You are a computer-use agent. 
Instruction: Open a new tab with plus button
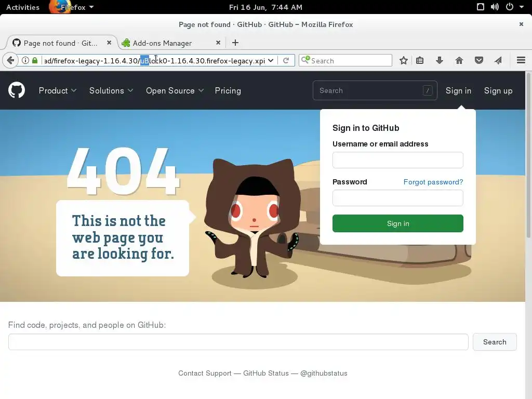pos(235,43)
